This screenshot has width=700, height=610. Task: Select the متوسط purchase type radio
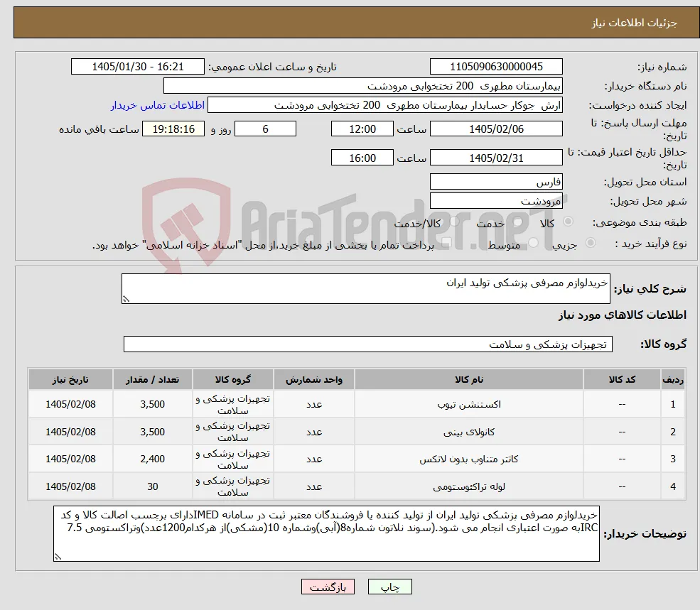[x=533, y=243]
